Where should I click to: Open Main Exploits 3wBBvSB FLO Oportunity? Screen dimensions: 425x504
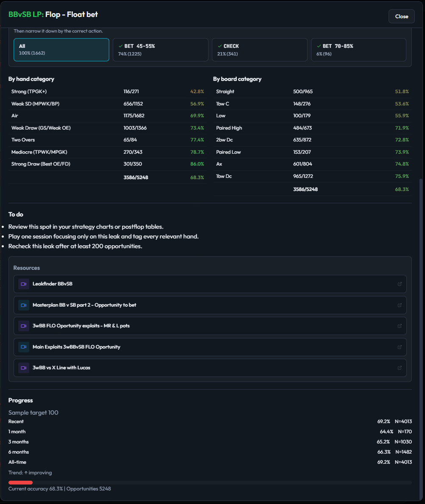pyautogui.click(x=210, y=347)
